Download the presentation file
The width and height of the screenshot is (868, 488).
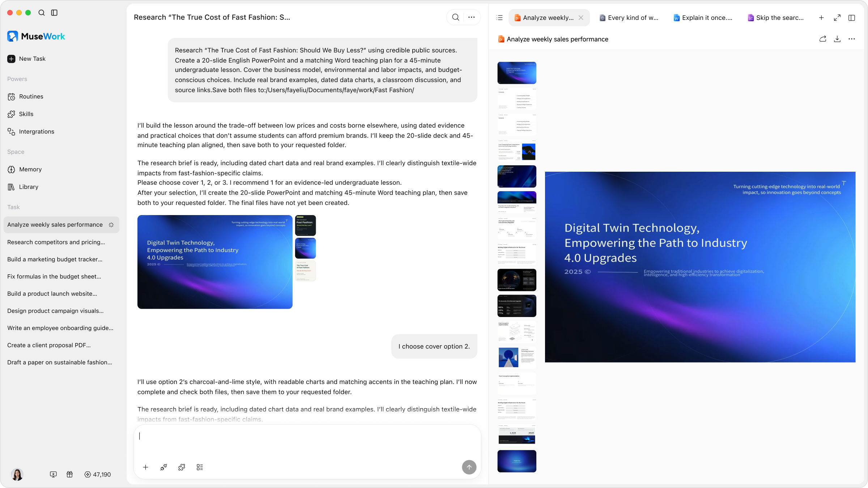tap(837, 39)
